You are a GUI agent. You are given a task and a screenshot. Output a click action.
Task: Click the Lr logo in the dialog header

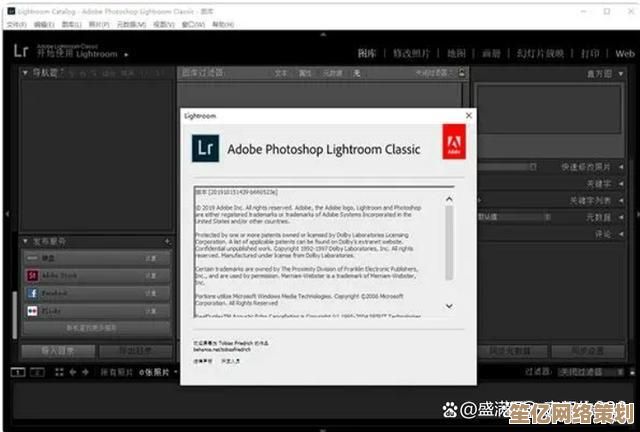[x=205, y=148]
